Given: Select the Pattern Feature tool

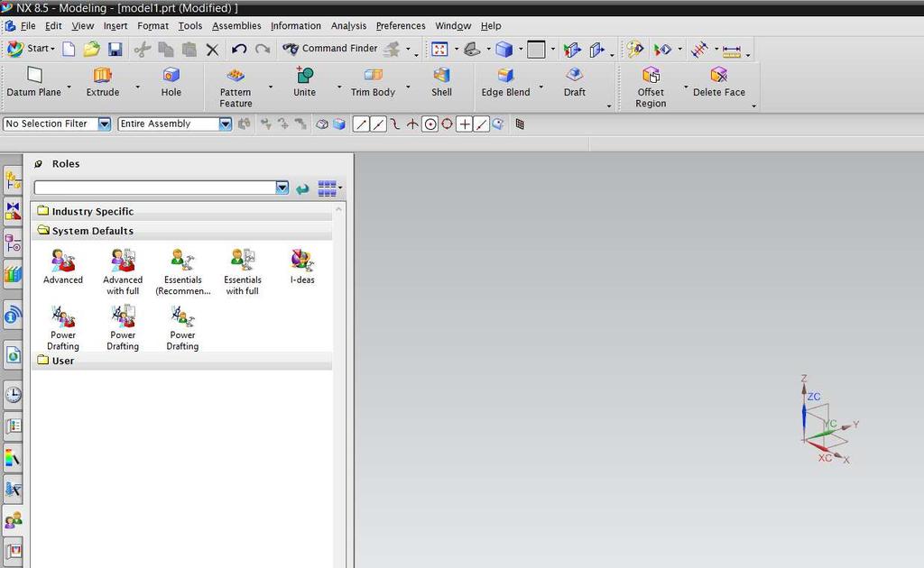Looking at the screenshot, I should pyautogui.click(x=236, y=87).
